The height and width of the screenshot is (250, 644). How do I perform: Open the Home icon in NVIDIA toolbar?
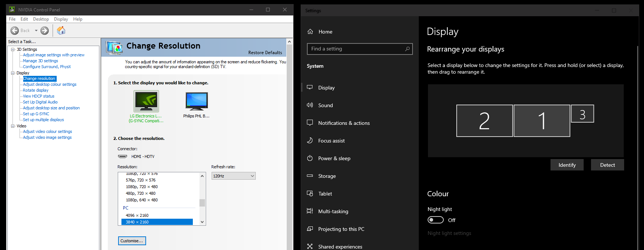coord(61,31)
